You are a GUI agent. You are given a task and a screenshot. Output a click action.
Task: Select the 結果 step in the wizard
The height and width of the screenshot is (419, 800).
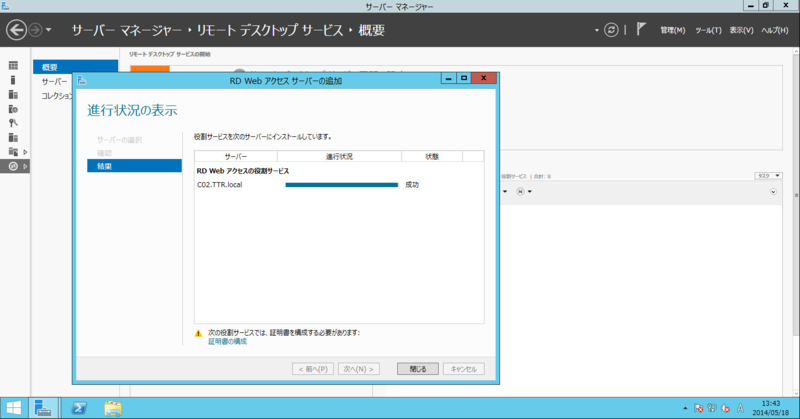point(134,166)
